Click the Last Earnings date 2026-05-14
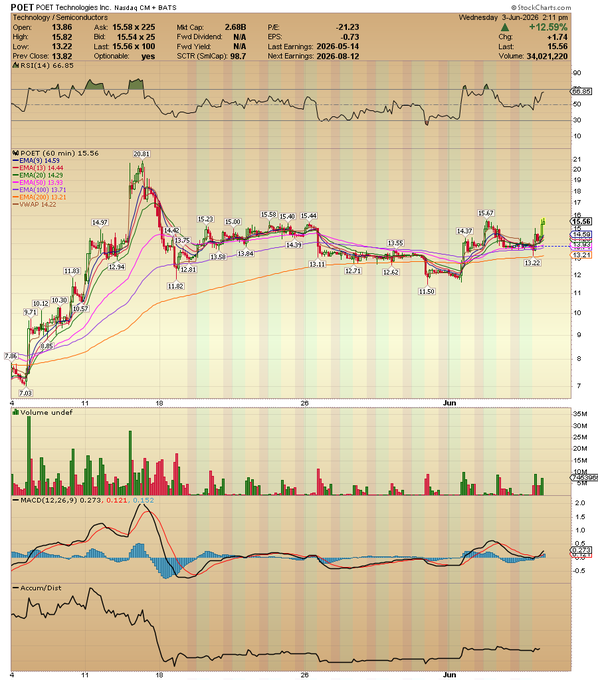Viewport: 598px width, 680px height. tap(338, 46)
